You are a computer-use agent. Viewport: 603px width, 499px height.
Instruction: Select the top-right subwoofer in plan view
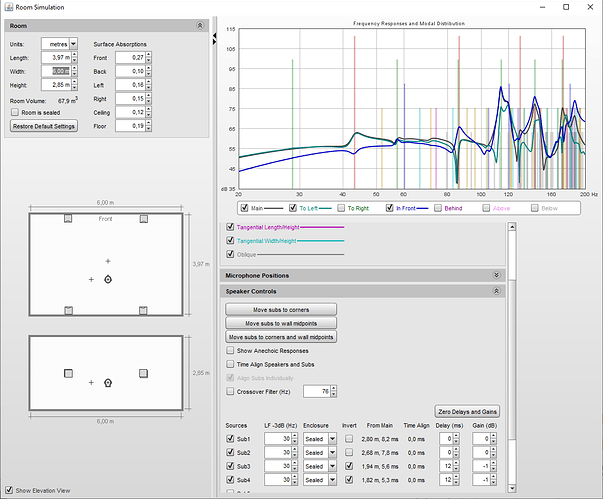144,217
